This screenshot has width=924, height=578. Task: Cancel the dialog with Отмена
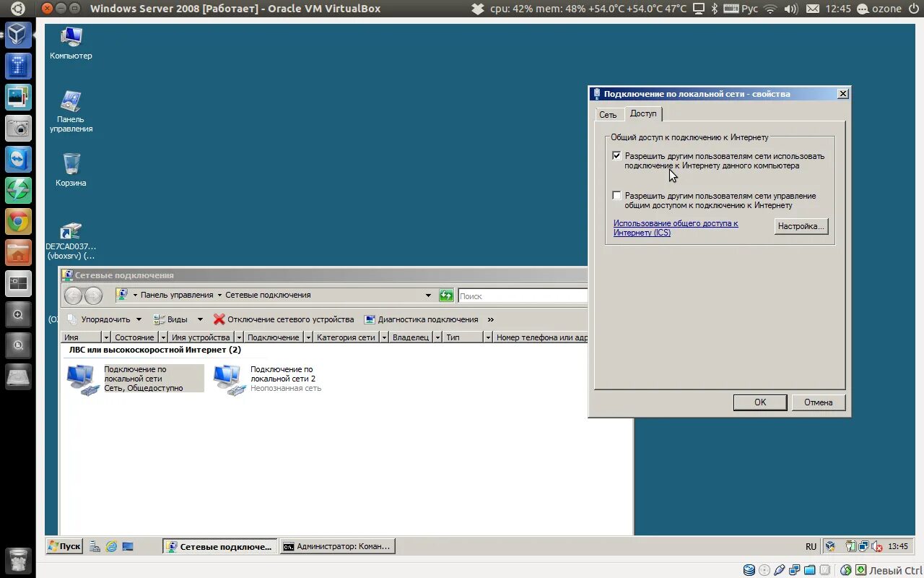(x=819, y=402)
